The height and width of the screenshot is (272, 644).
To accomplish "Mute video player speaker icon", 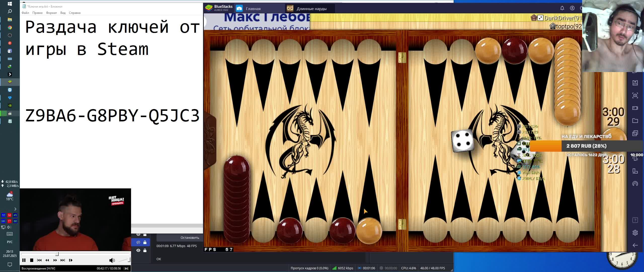I will pyautogui.click(x=112, y=260).
